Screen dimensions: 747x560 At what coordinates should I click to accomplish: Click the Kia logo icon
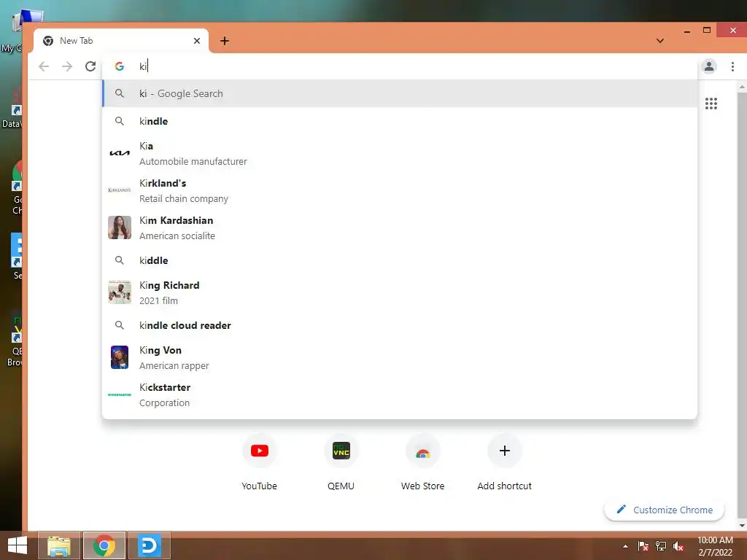pyautogui.click(x=120, y=153)
